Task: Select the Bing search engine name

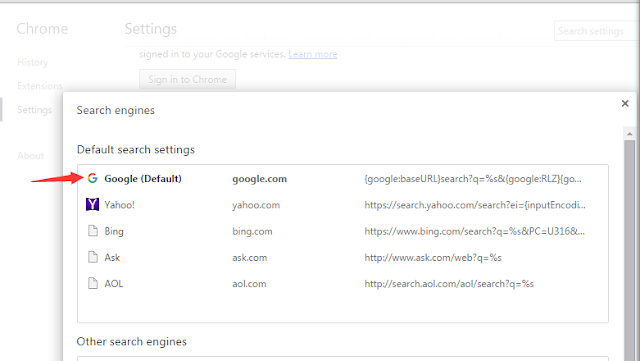Action: point(114,231)
